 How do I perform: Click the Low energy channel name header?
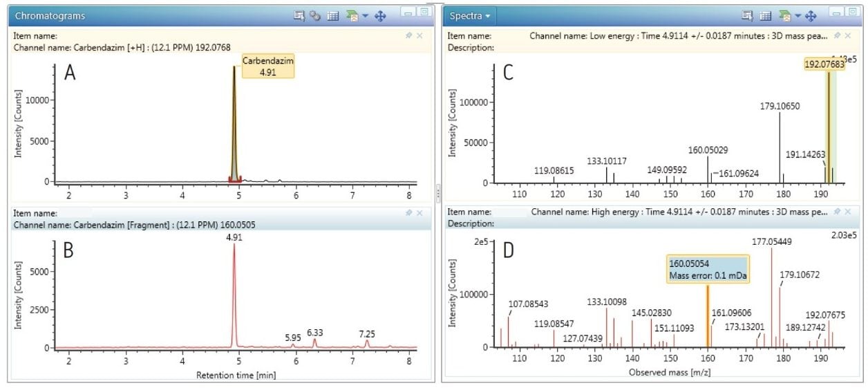click(x=679, y=35)
